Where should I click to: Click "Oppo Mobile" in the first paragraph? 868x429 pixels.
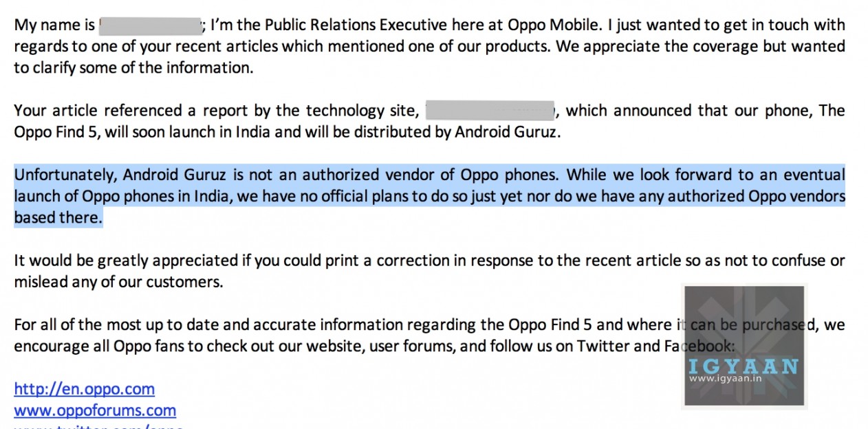[547, 26]
